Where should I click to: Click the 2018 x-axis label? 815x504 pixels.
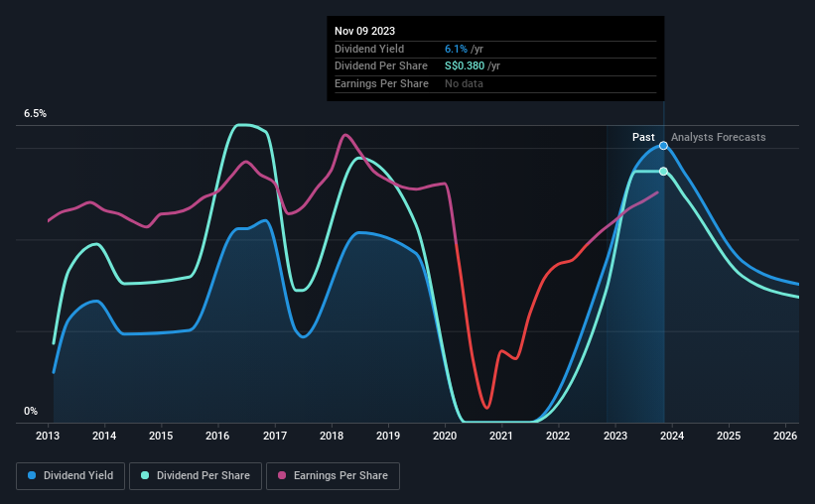tap(332, 436)
